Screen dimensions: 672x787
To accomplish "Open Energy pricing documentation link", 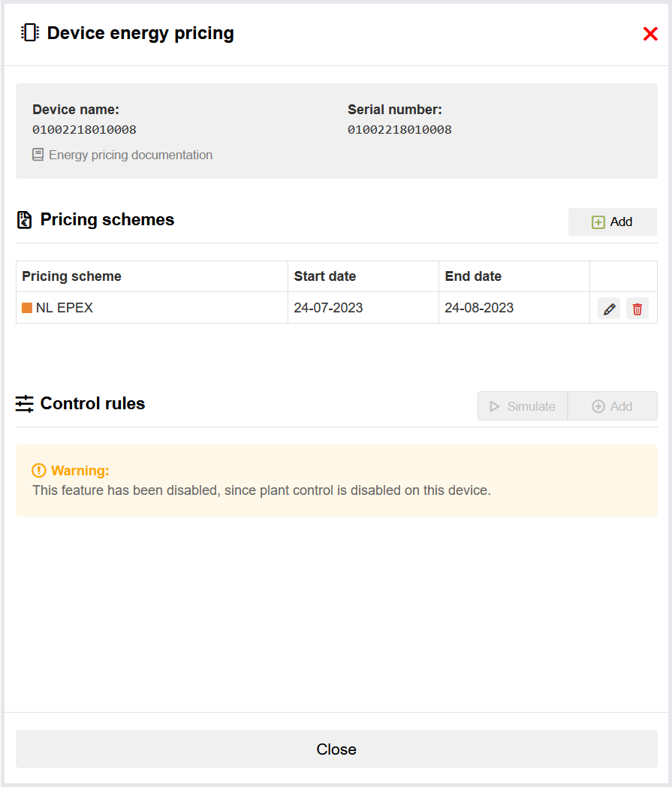I will [x=130, y=155].
